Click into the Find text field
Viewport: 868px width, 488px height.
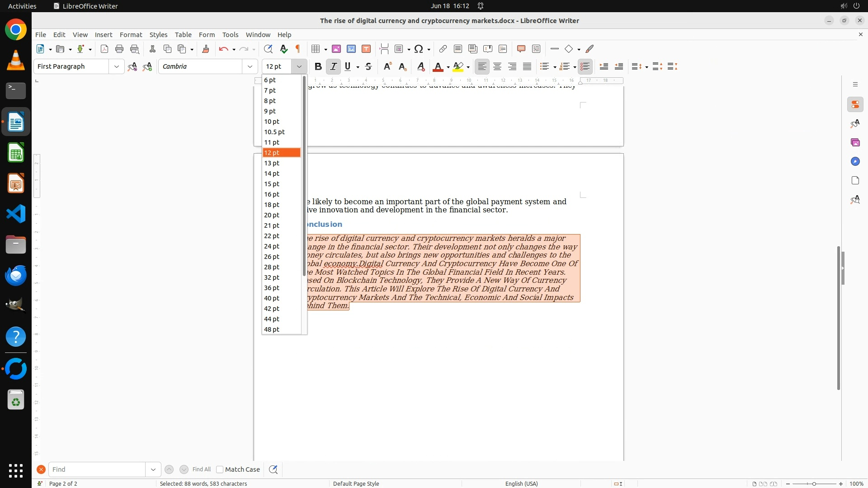[x=96, y=469]
